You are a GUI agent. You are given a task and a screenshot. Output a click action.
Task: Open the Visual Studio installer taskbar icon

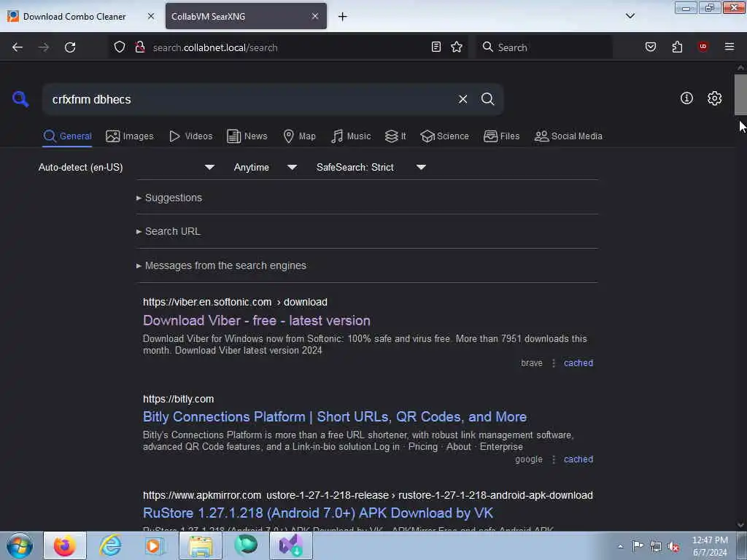(291, 545)
